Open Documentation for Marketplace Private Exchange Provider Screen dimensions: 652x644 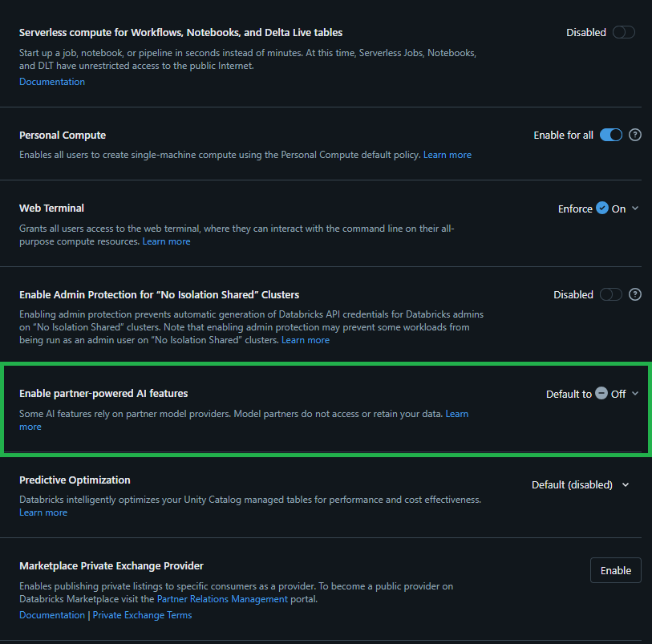click(51, 614)
